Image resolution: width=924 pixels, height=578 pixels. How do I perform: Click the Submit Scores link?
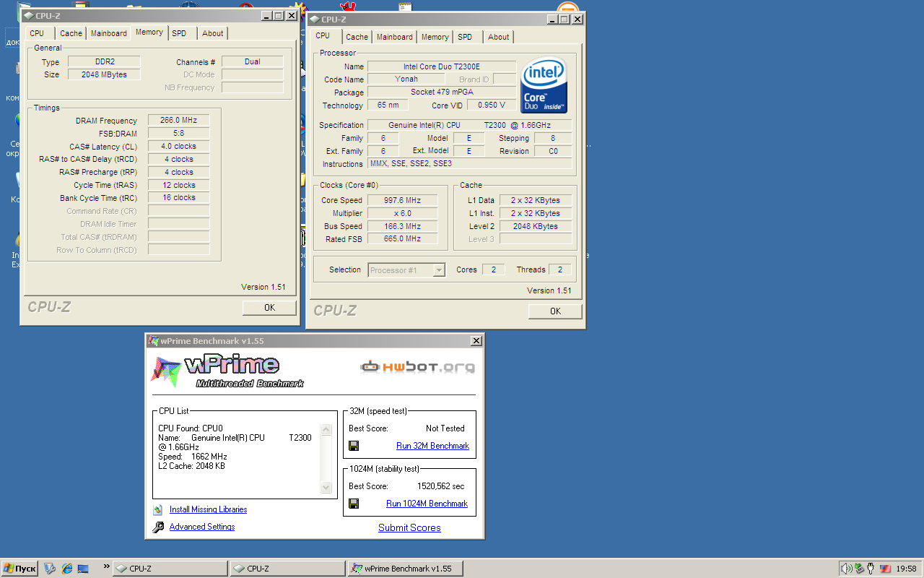(x=409, y=527)
